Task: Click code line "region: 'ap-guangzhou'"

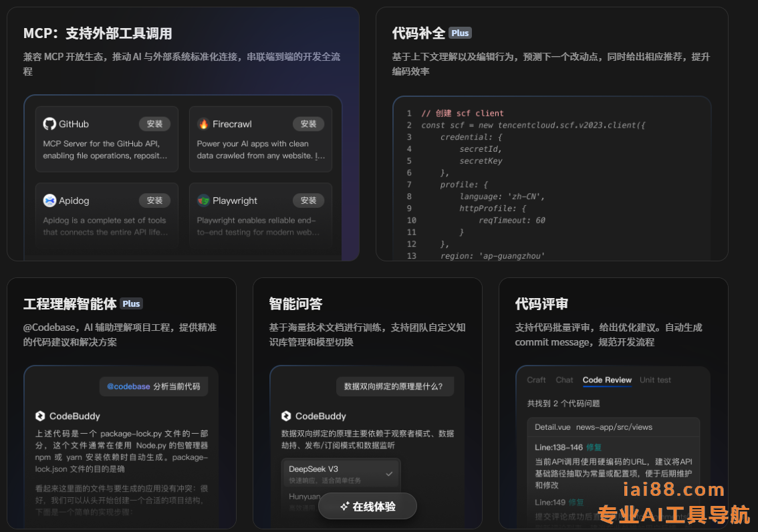Action: [492, 256]
